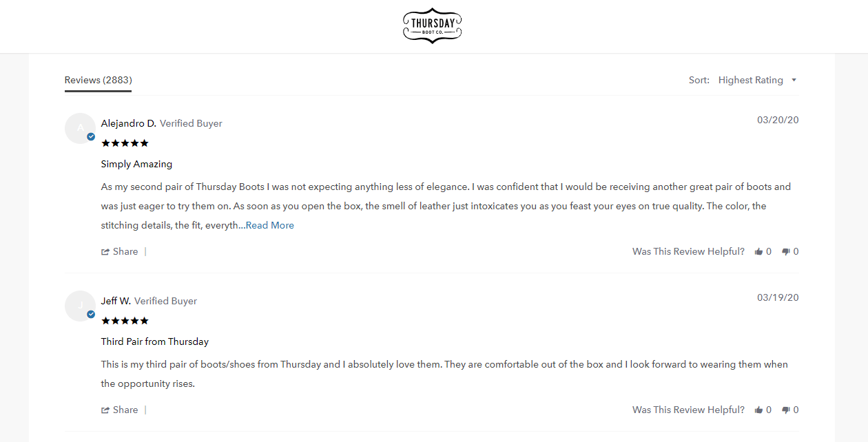Click Alejandro D.'s avatar with verified badge
This screenshot has height=442, width=868.
pyautogui.click(x=81, y=128)
